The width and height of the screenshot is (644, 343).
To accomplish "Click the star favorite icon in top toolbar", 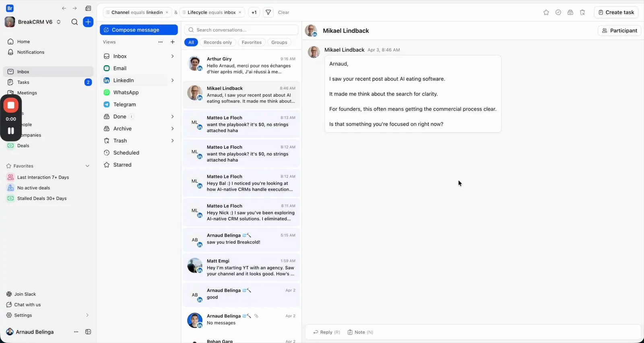I will point(546,12).
